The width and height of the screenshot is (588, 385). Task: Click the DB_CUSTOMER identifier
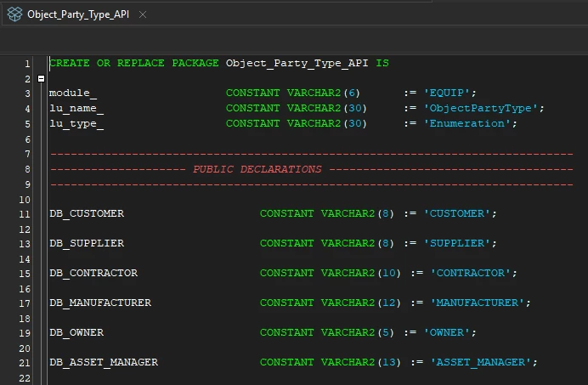(87, 213)
